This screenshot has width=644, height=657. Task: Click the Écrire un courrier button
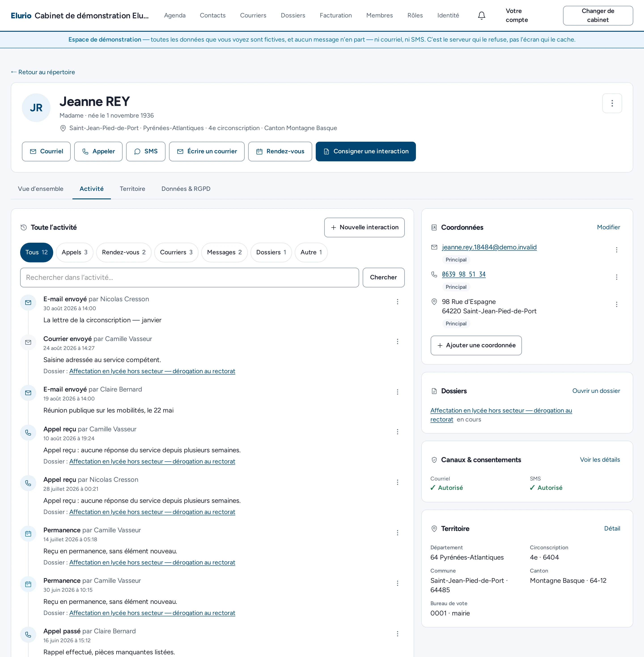click(207, 152)
